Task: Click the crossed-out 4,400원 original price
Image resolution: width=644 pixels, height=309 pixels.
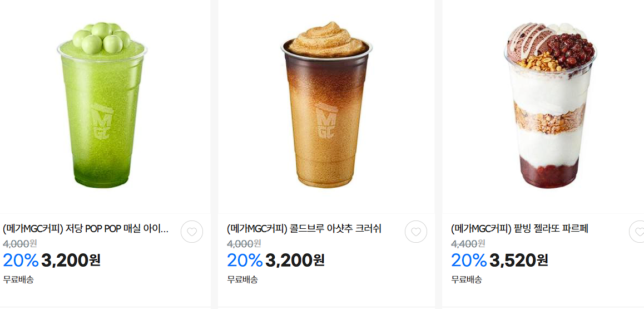Action: (x=468, y=244)
